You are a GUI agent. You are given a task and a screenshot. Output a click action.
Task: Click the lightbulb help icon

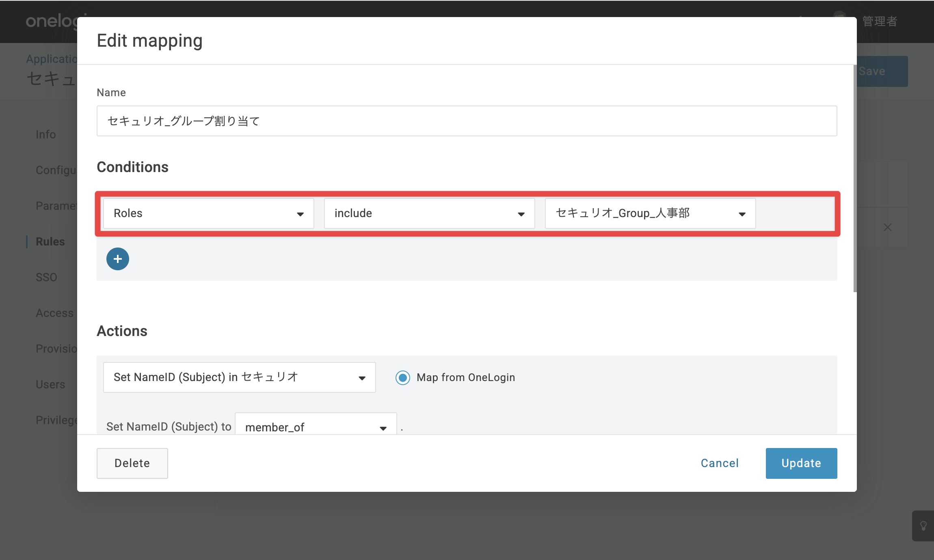click(x=923, y=526)
